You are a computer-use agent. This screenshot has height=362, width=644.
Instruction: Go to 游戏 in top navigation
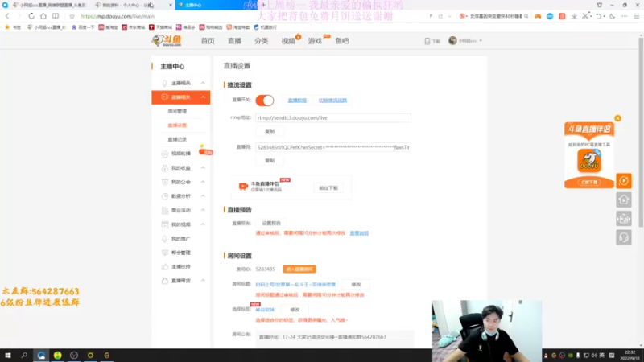[315, 41]
